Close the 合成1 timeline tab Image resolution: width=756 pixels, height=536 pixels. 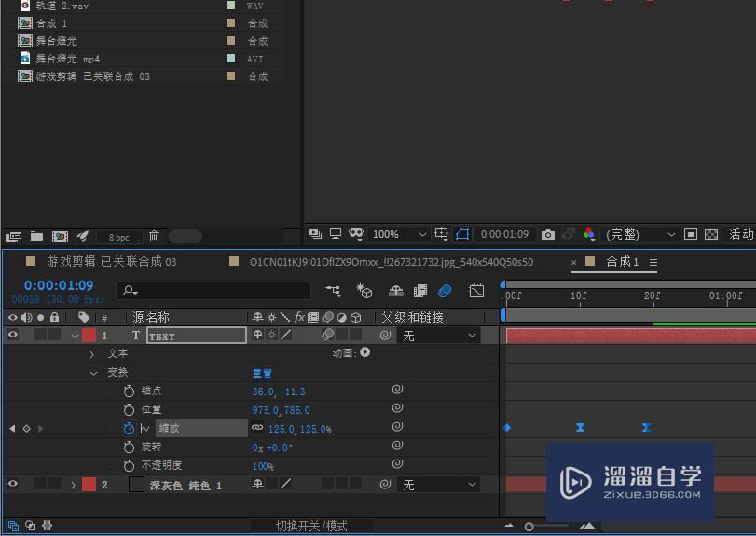pos(573,262)
